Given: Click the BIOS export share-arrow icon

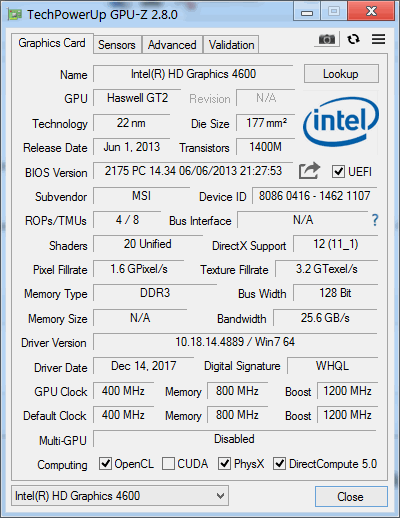Looking at the screenshot, I should click(x=309, y=171).
